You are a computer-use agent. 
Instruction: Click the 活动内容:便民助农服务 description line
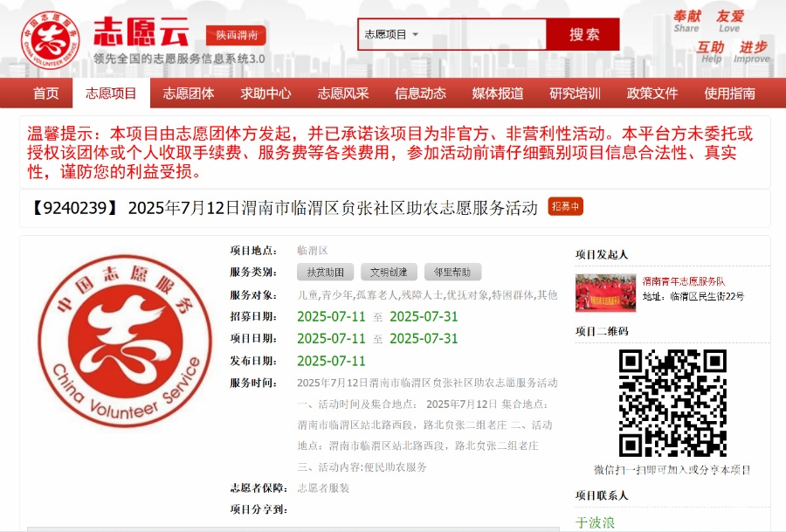point(362,467)
